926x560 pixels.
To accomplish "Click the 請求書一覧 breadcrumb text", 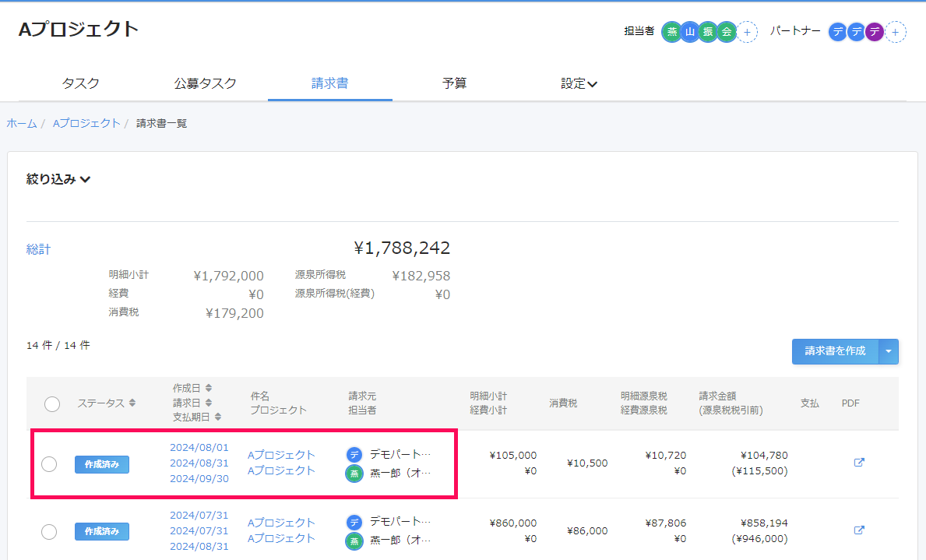I will [x=161, y=124].
